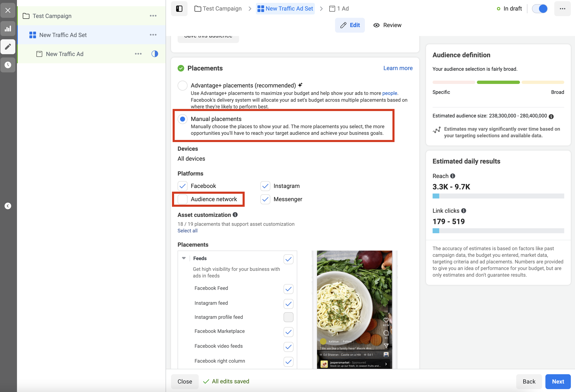This screenshot has height=392, width=575.
Task: Open the clock history sidebar icon
Action: click(x=8, y=65)
